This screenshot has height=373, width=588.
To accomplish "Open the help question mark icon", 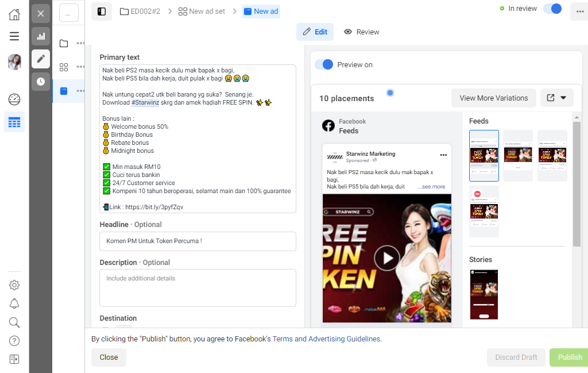I will [x=14, y=341].
